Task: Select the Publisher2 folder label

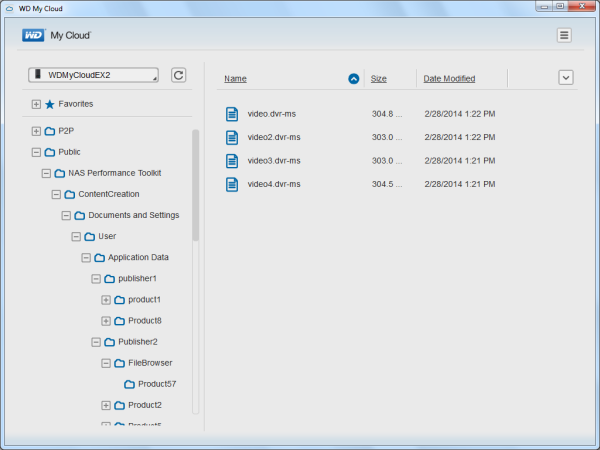Action: coord(138,342)
